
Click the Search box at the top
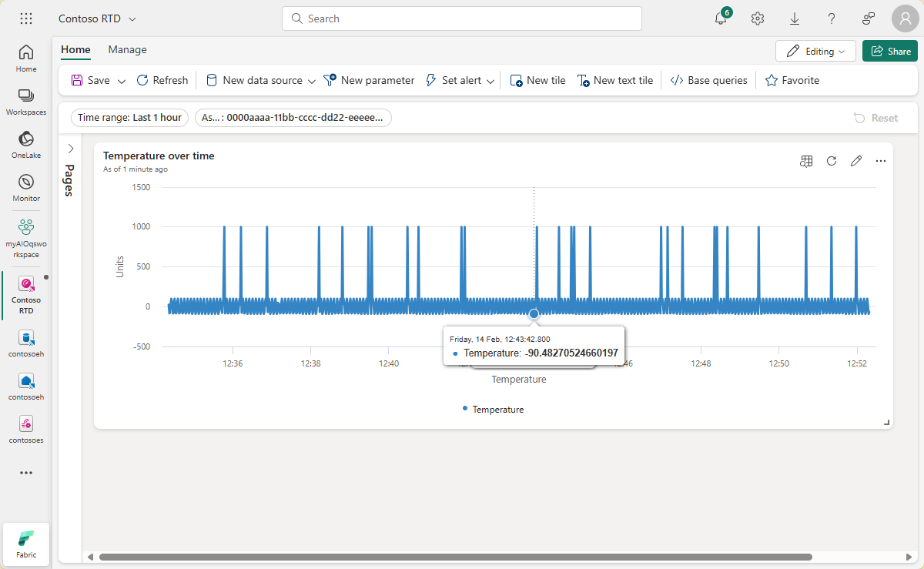click(x=462, y=18)
